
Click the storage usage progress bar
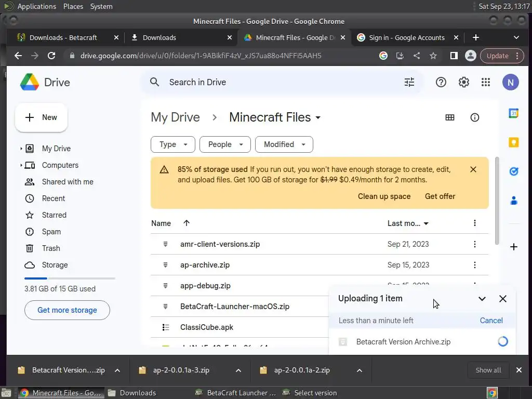[70, 278]
